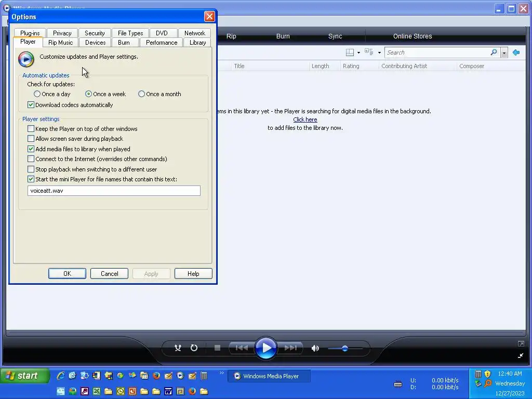Viewport: 532px width, 399px height.
Task: Close the Options dialog with X
Action: tap(209, 16)
